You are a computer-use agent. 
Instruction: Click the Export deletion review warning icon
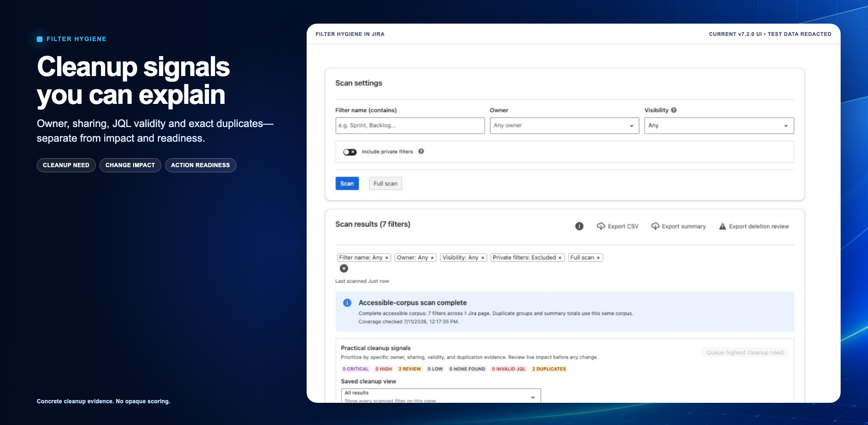[x=722, y=226]
